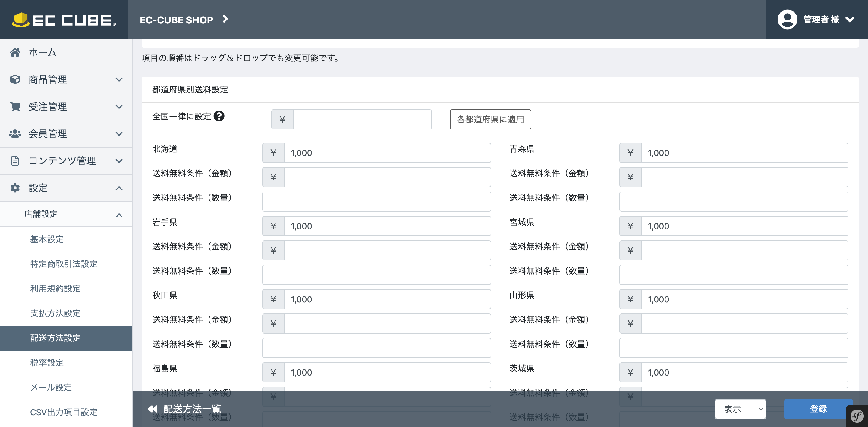This screenshot has height=427, width=868.
Task: Click the EC-CUBE logo
Action: click(64, 20)
